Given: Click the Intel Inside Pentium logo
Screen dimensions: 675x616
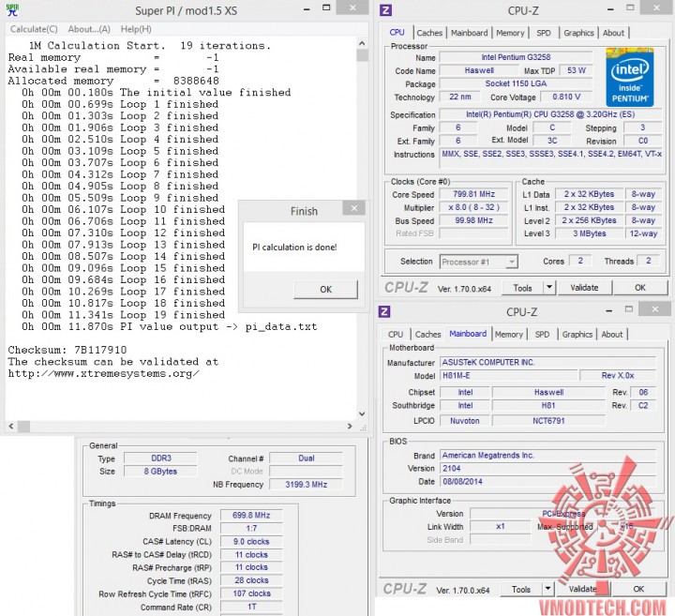Looking at the screenshot, I should [629, 78].
